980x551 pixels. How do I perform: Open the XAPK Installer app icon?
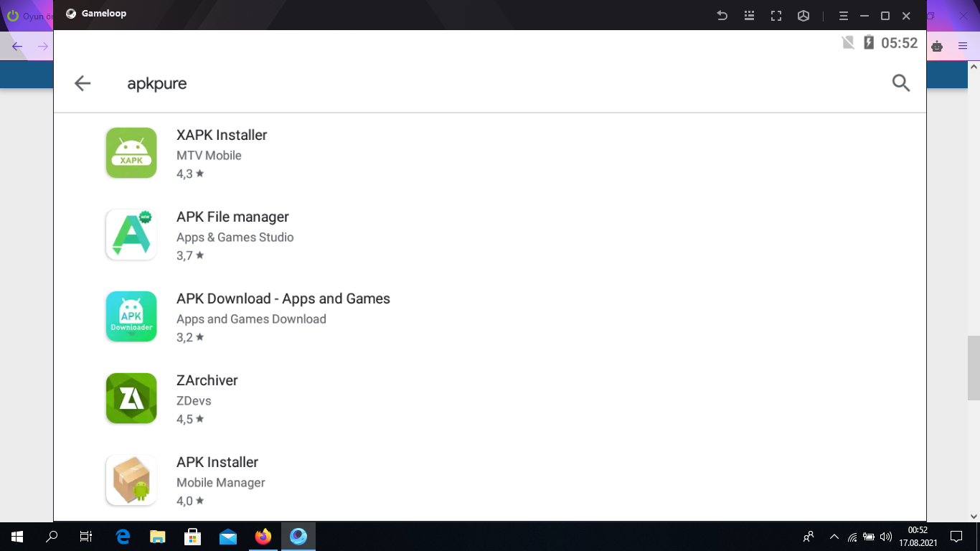click(131, 153)
